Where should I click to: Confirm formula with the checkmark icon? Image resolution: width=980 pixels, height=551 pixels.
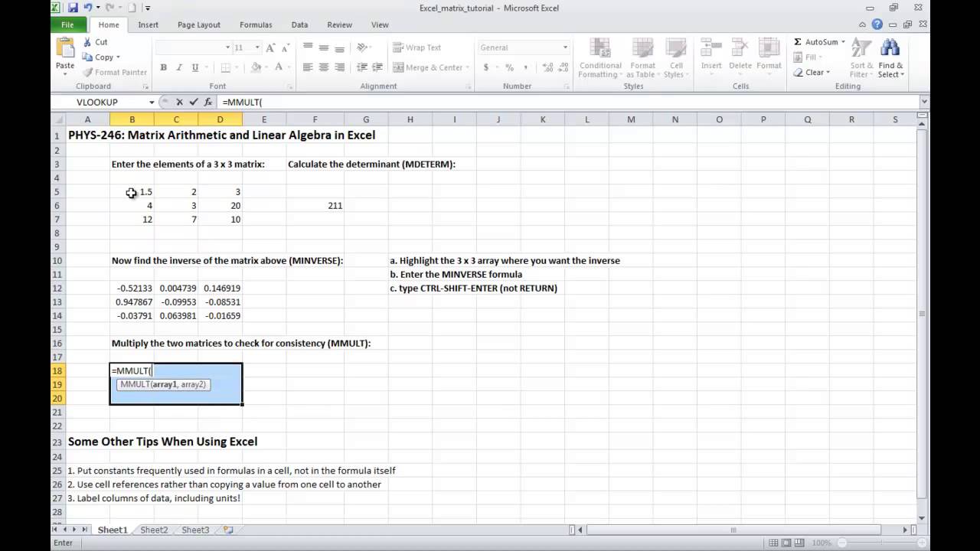(x=193, y=102)
